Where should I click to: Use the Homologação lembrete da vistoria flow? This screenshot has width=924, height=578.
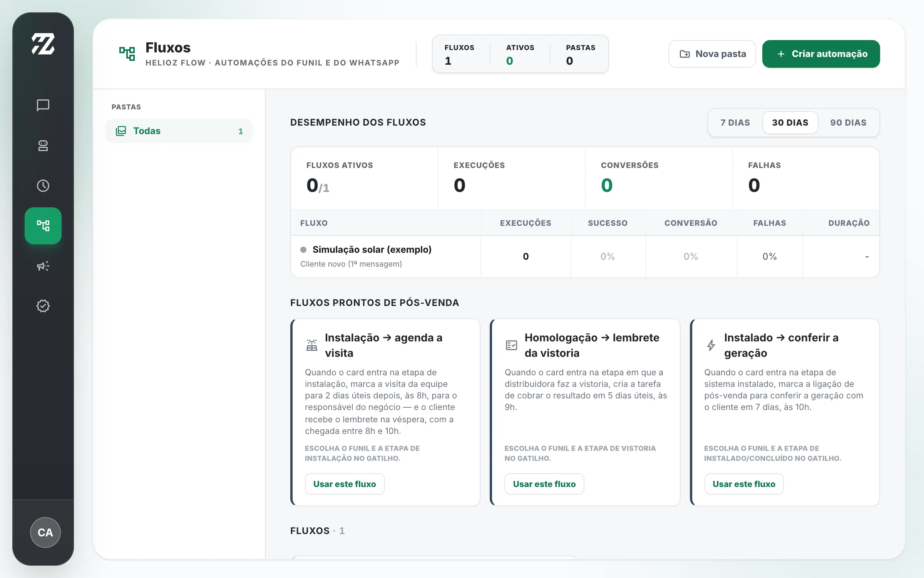pos(544,484)
